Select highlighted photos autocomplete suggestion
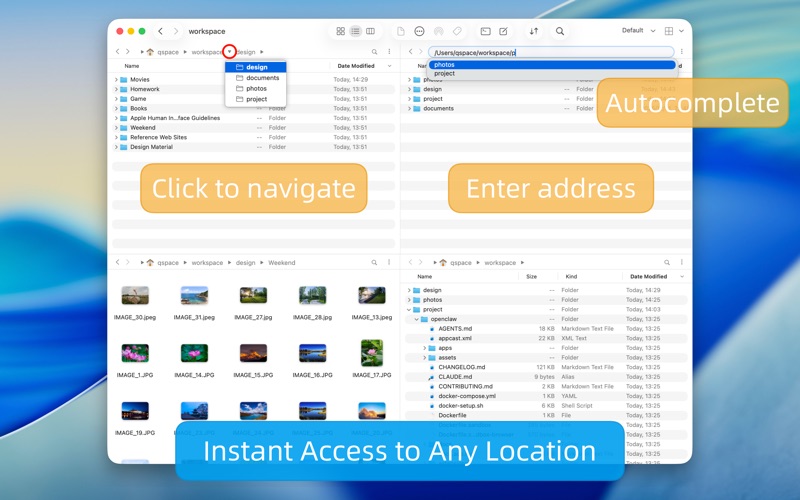 [444, 65]
